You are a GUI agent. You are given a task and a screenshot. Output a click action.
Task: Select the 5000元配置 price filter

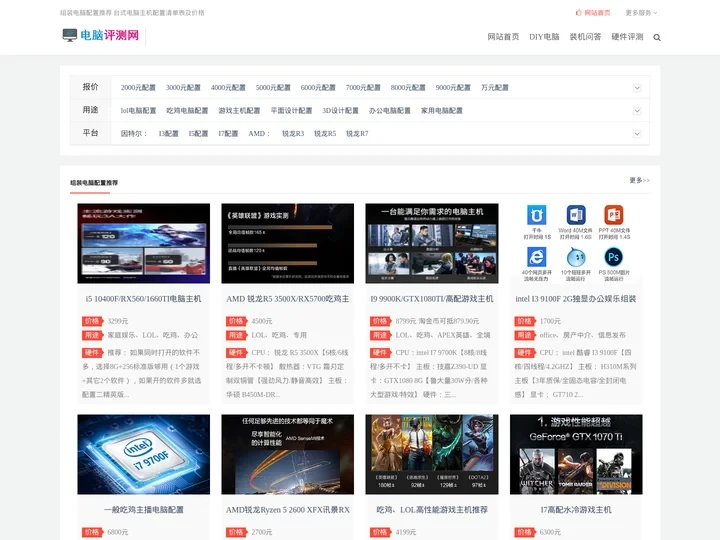(273, 88)
